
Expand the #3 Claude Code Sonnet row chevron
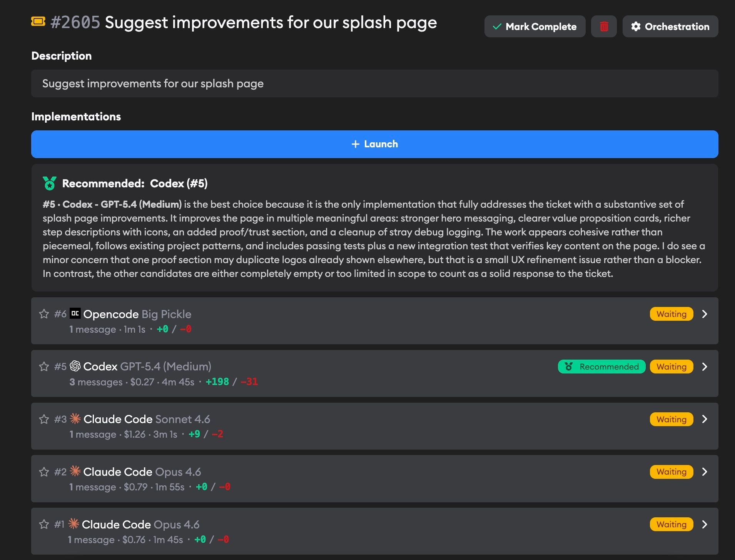[705, 419]
